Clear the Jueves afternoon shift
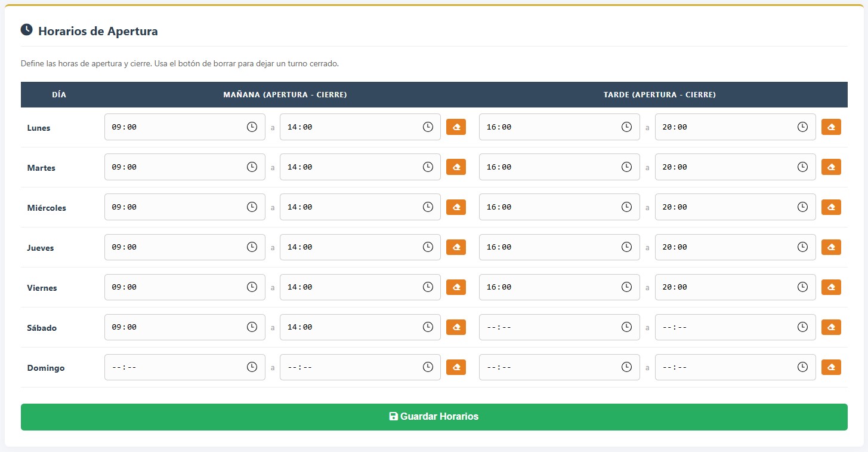Image resolution: width=868 pixels, height=452 pixels. (831, 247)
